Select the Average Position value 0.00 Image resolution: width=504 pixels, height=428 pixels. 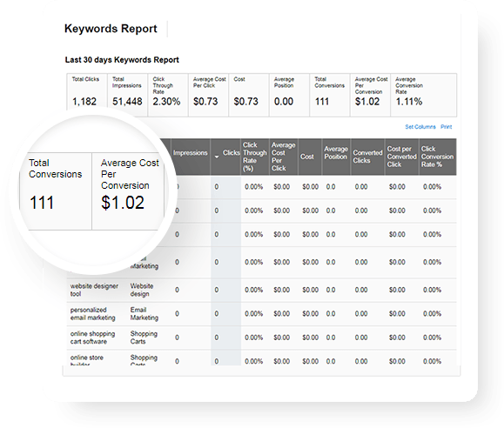tap(284, 102)
